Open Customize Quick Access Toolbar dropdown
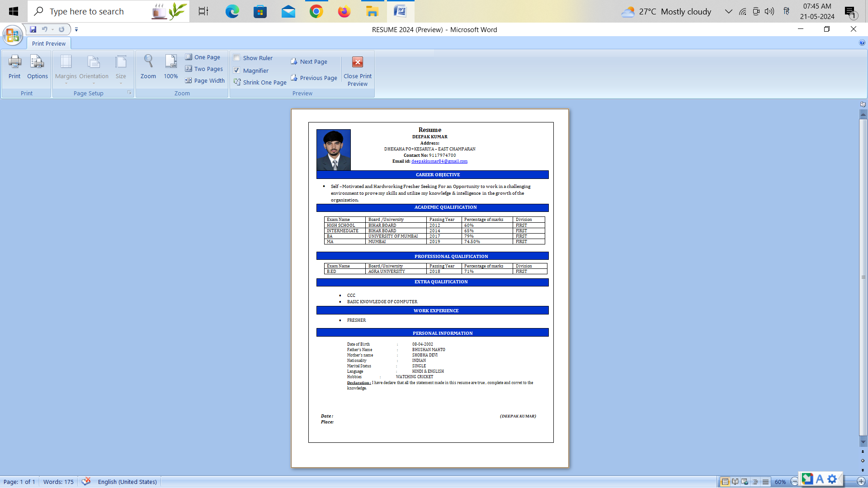Viewport: 868px width, 488px height. tap(76, 29)
